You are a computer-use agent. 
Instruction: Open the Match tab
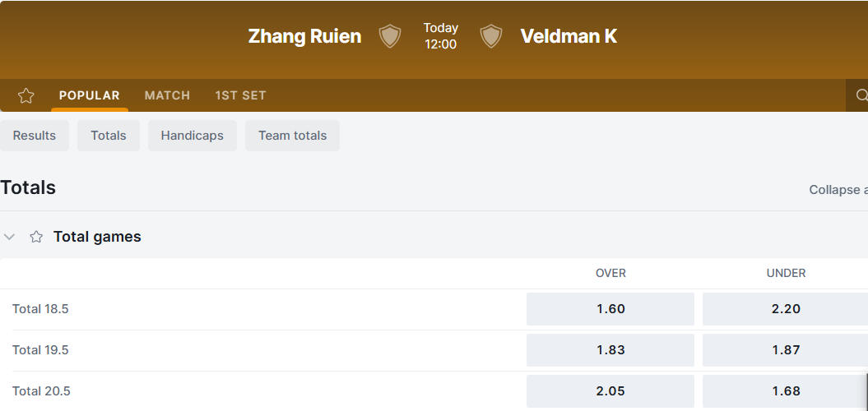coord(167,95)
